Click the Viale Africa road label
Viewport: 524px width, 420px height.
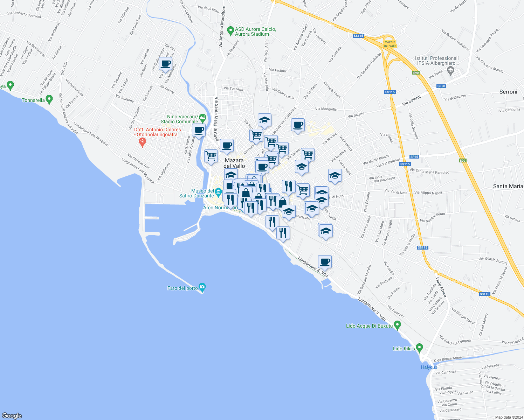click(x=441, y=287)
